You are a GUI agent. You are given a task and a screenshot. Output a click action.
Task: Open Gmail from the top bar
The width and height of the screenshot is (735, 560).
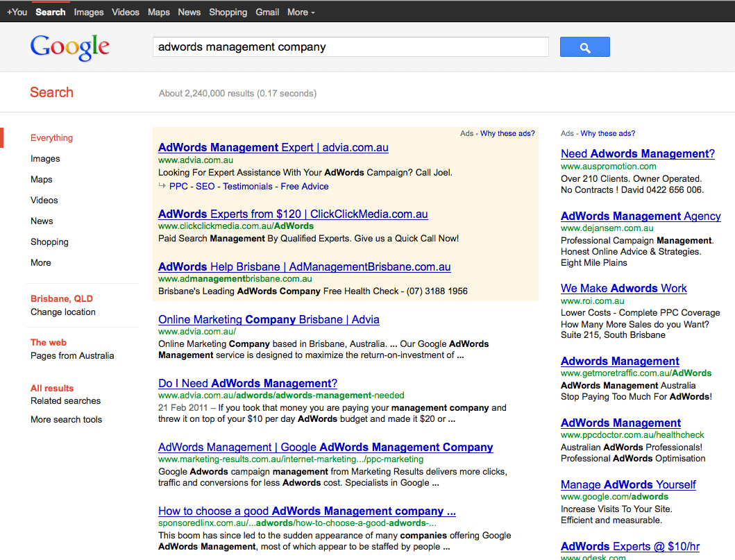[267, 12]
